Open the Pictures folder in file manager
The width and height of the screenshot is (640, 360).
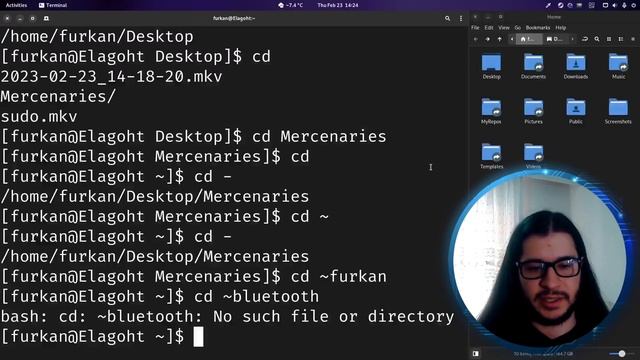click(x=533, y=111)
